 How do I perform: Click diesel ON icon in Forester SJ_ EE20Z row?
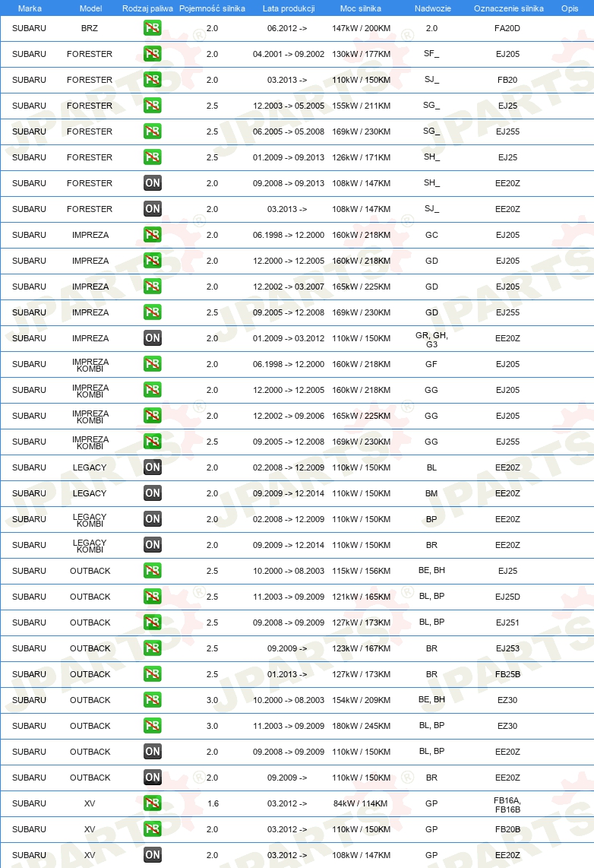(x=152, y=209)
